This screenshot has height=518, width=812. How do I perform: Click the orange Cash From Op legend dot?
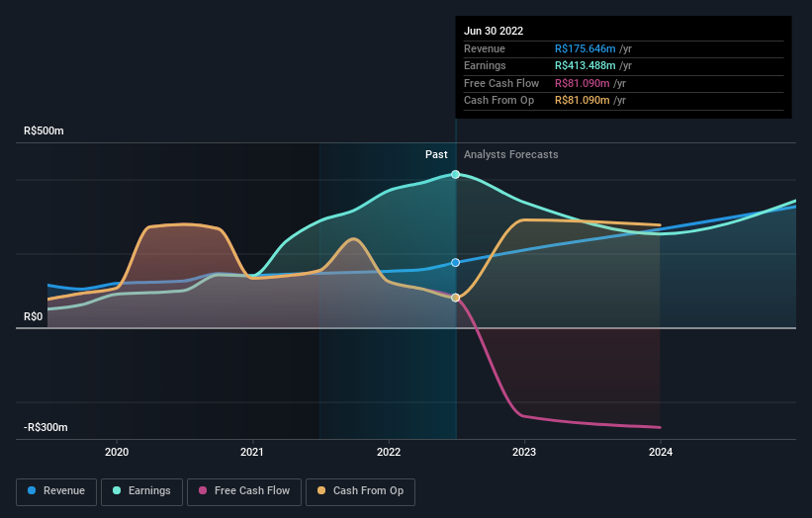point(321,490)
